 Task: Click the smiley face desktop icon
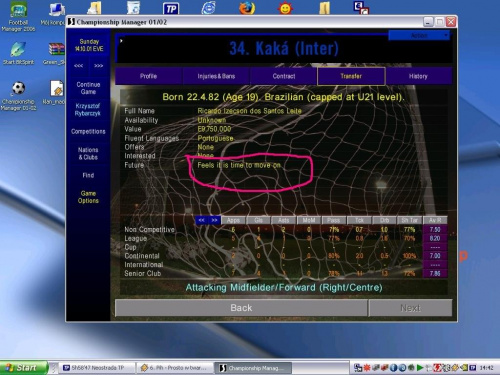[285, 8]
